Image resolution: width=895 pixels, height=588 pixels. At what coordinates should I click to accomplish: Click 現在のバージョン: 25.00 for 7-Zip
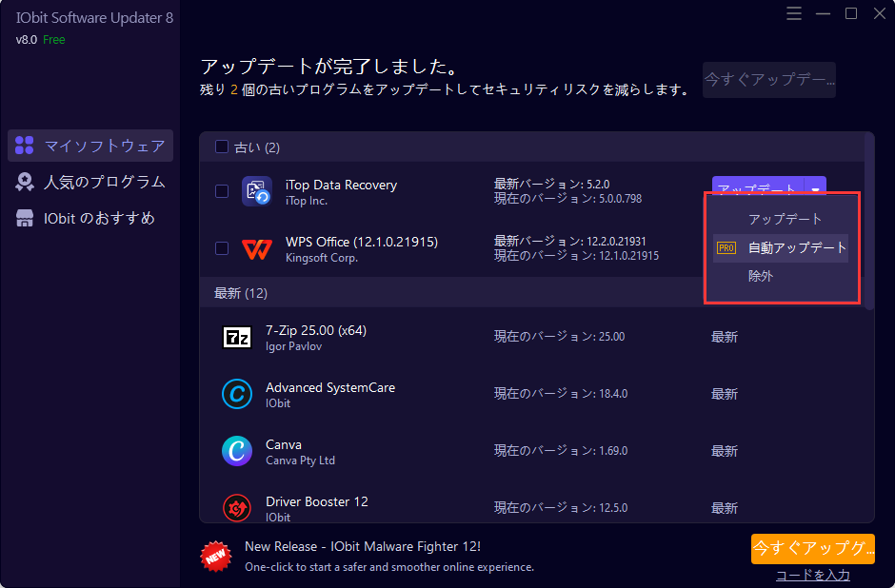[x=560, y=337]
